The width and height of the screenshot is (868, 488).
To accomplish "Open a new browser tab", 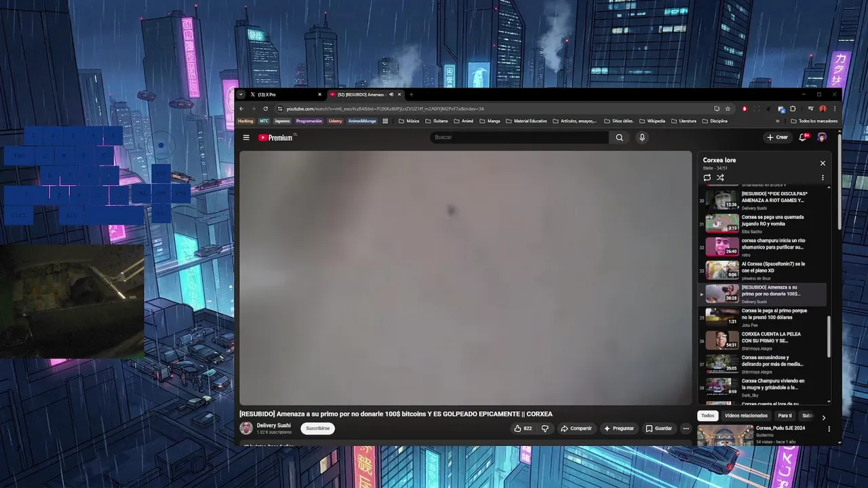I will point(411,94).
